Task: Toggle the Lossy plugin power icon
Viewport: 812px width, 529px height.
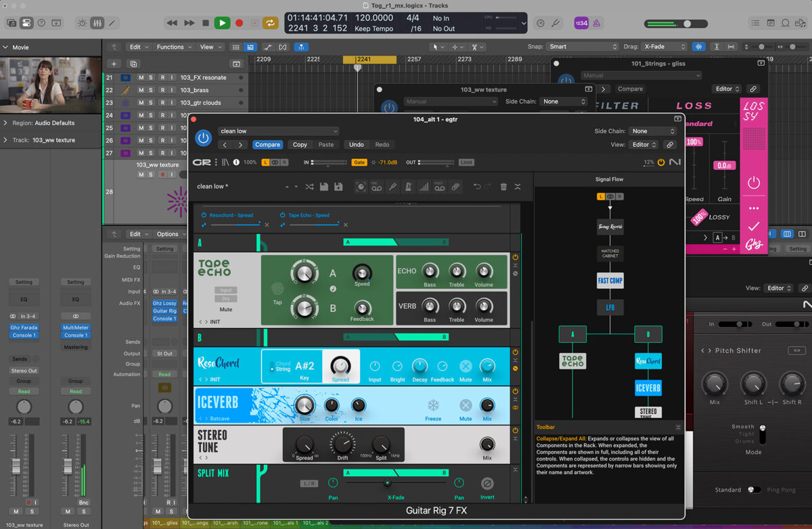Action: coord(754,183)
